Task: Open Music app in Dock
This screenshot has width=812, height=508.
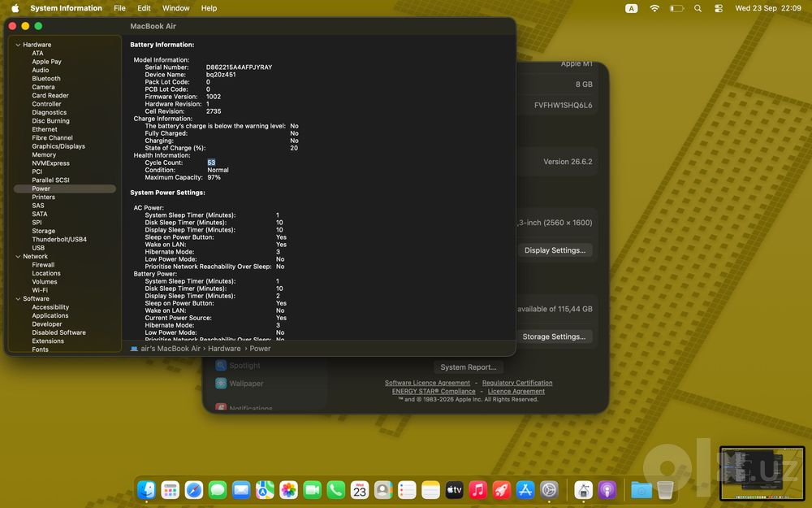Action: pos(478,489)
